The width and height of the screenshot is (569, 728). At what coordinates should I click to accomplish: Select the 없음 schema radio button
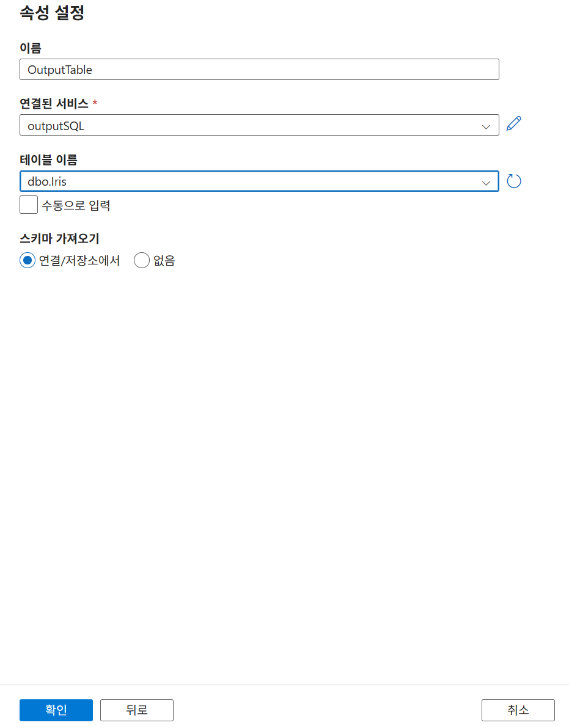click(x=142, y=260)
